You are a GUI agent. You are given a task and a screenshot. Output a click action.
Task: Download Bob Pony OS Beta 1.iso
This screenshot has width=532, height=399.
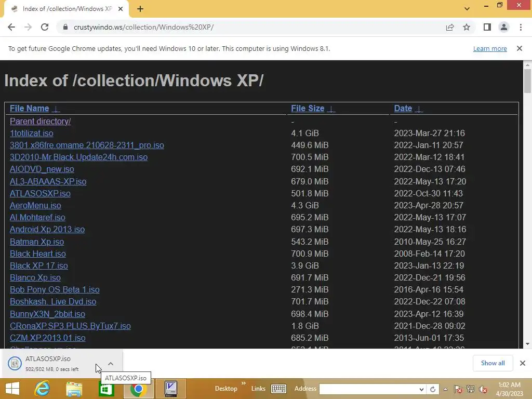coord(55,289)
